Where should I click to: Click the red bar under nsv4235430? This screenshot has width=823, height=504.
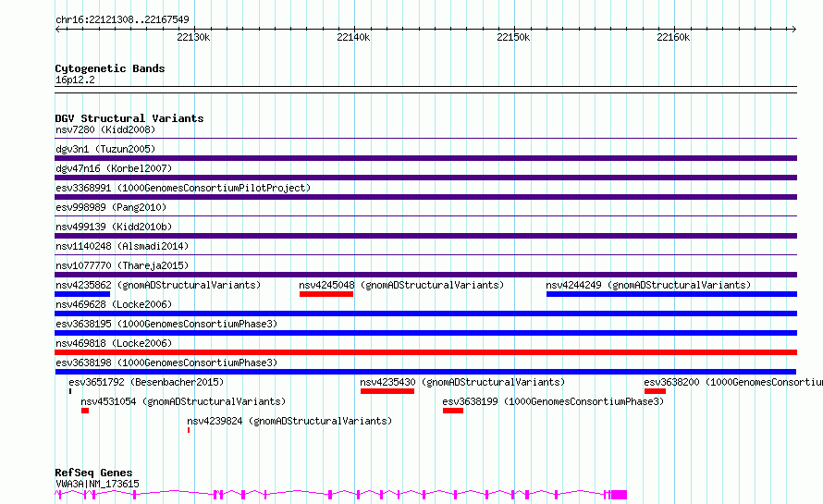click(x=387, y=391)
